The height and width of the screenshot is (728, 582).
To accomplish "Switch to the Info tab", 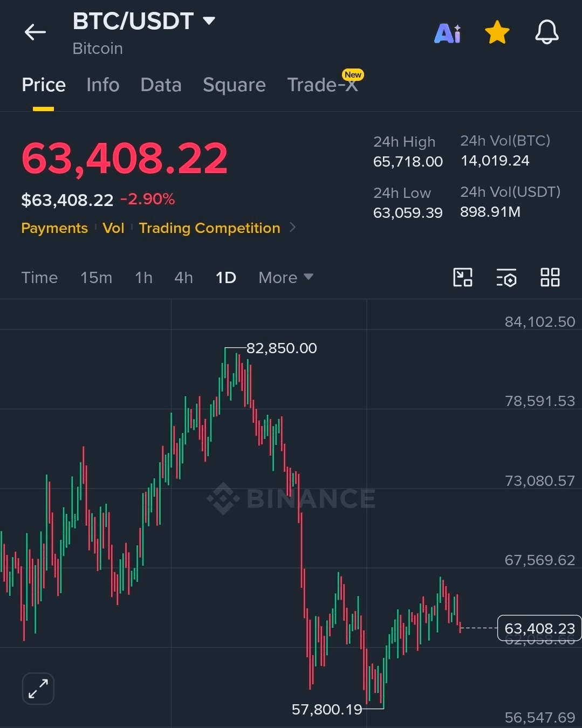I will tap(102, 85).
